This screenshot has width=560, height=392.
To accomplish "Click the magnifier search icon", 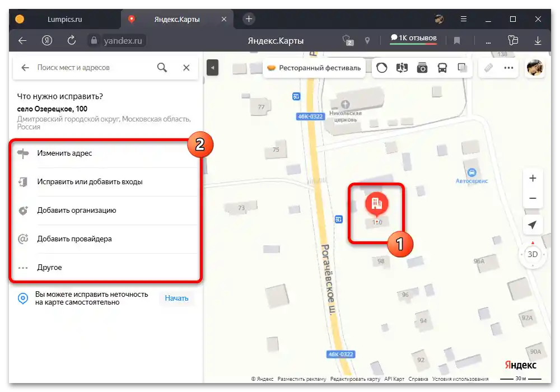I will (162, 67).
